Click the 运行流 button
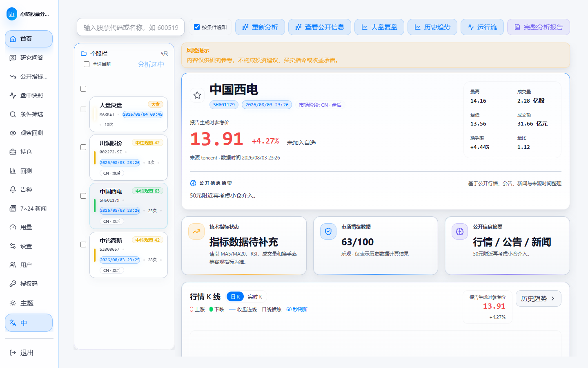 coord(482,27)
